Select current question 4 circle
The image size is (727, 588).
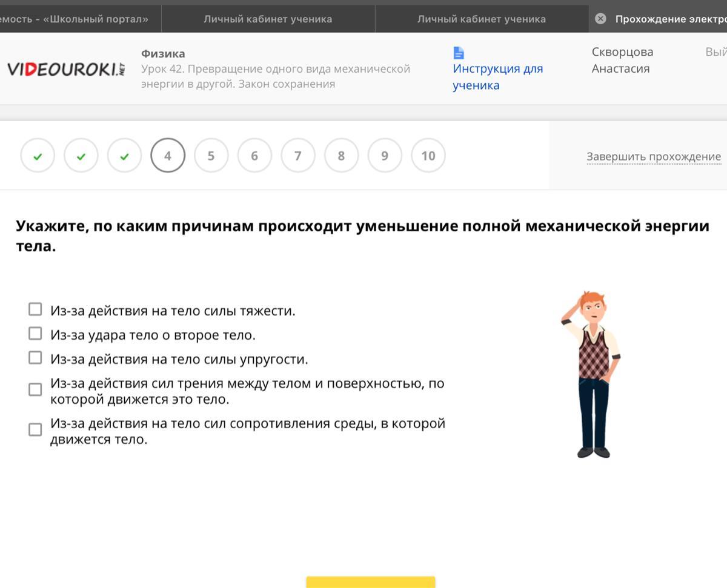(168, 156)
